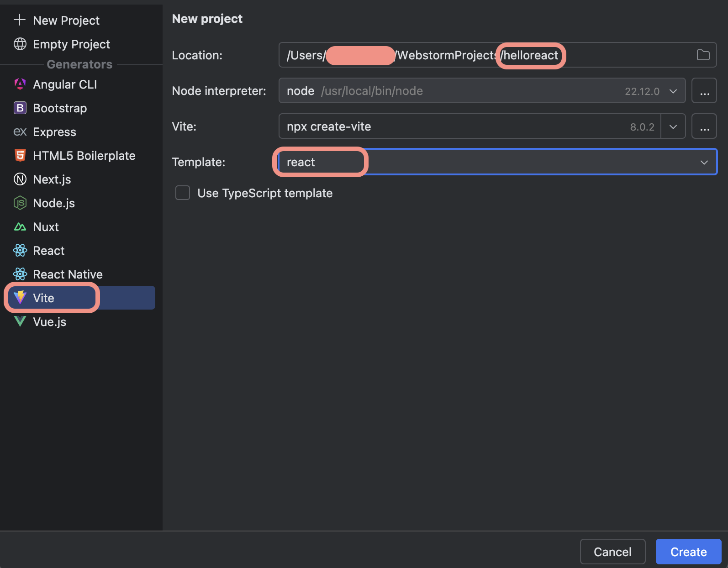Viewport: 728px width, 568px height.
Task: Select the Next.js generator icon
Action: [x=20, y=179]
